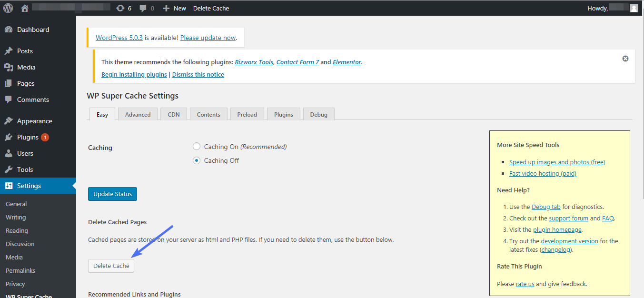The width and height of the screenshot is (644, 298).
Task: Click the Please update now link
Action: (208, 38)
